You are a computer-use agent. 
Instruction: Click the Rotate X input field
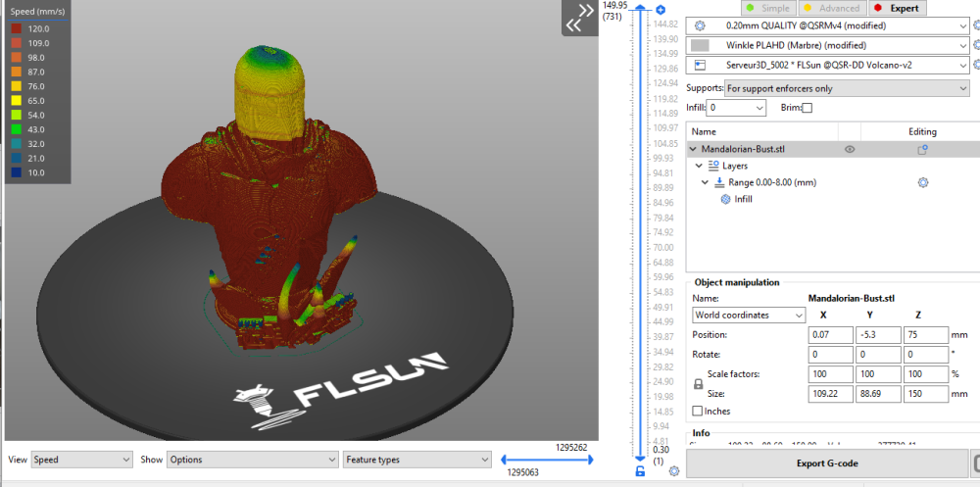[x=831, y=355]
